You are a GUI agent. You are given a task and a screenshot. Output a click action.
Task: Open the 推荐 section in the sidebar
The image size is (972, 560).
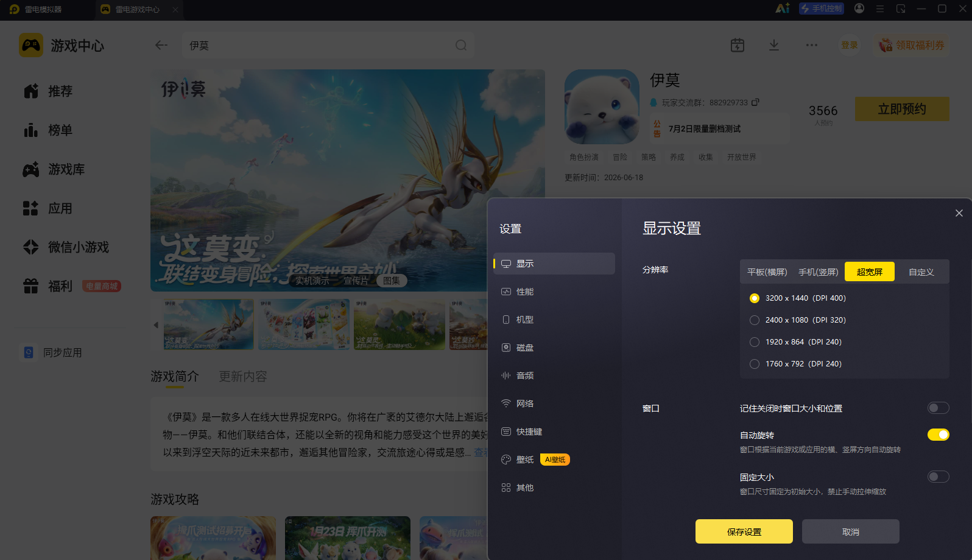pos(49,91)
